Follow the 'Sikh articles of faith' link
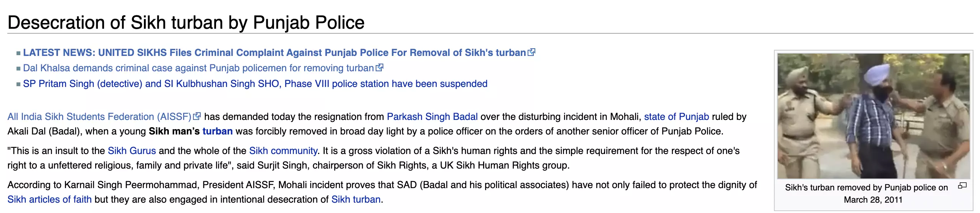Image resolution: width=980 pixels, height=213 pixels. click(49, 200)
